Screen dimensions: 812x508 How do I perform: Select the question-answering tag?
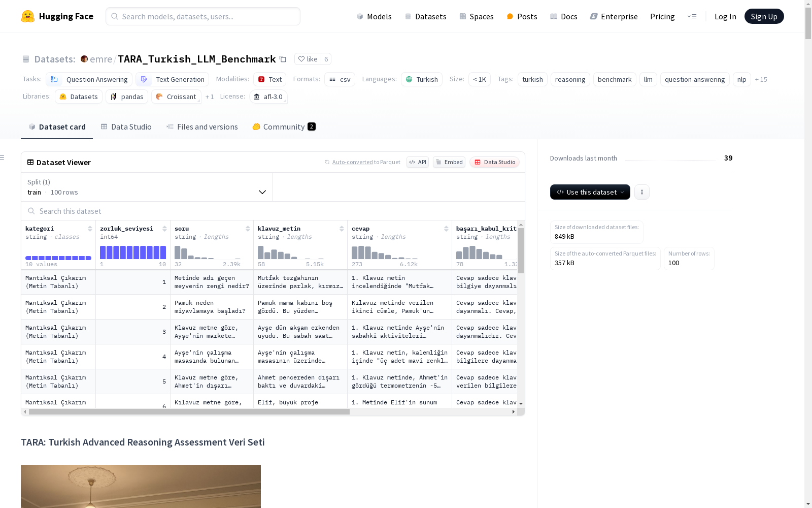coord(695,79)
